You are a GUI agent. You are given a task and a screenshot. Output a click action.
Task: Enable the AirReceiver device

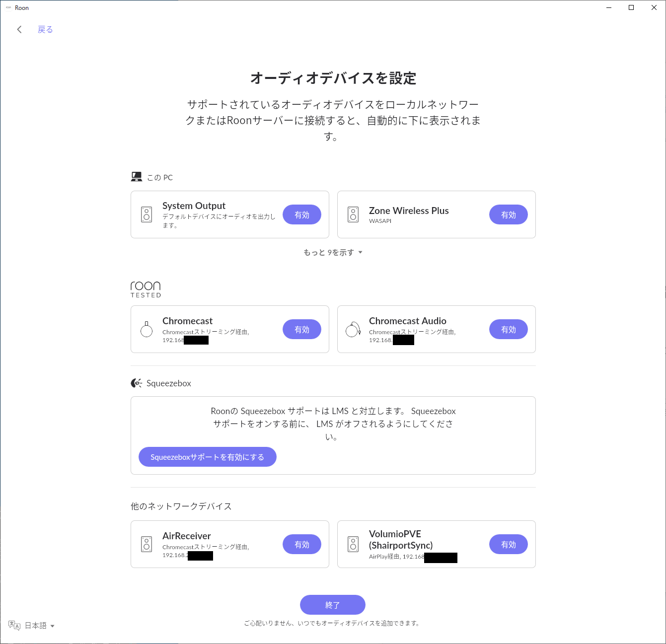coord(302,544)
